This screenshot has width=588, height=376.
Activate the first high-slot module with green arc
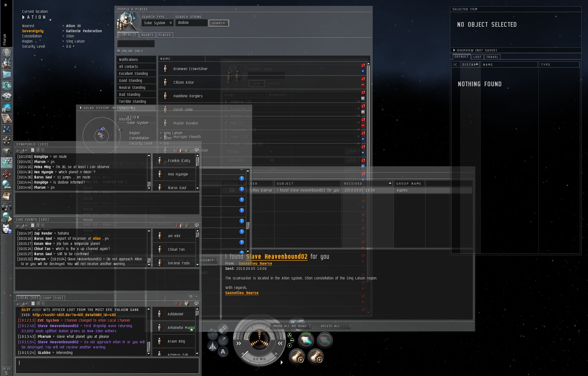pyautogui.click(x=306, y=340)
